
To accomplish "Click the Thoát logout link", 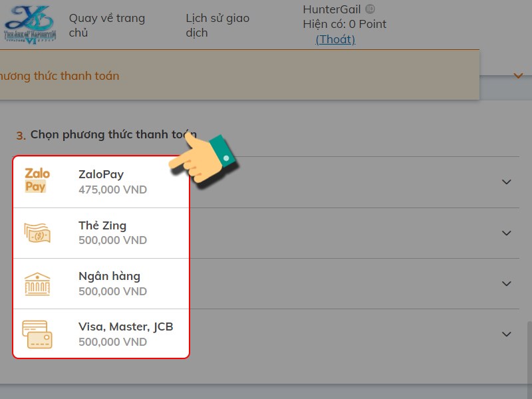I will [x=335, y=39].
